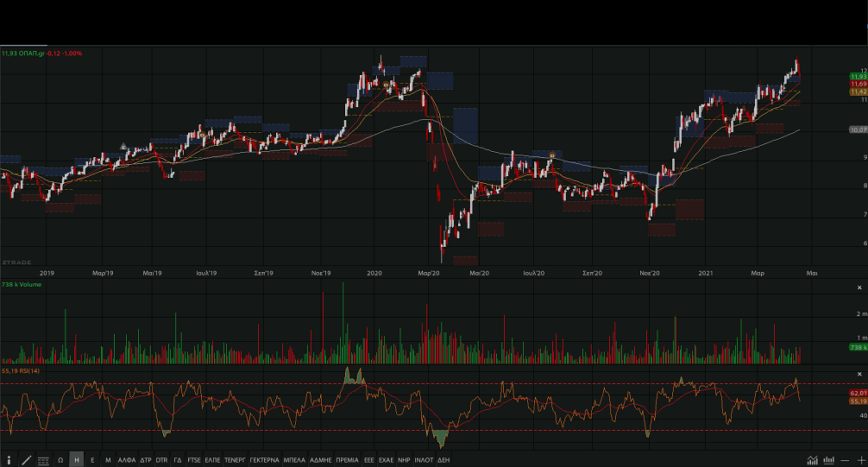868x467 pixels.
Task: Zoom out with the minus icon
Action: tap(845, 460)
